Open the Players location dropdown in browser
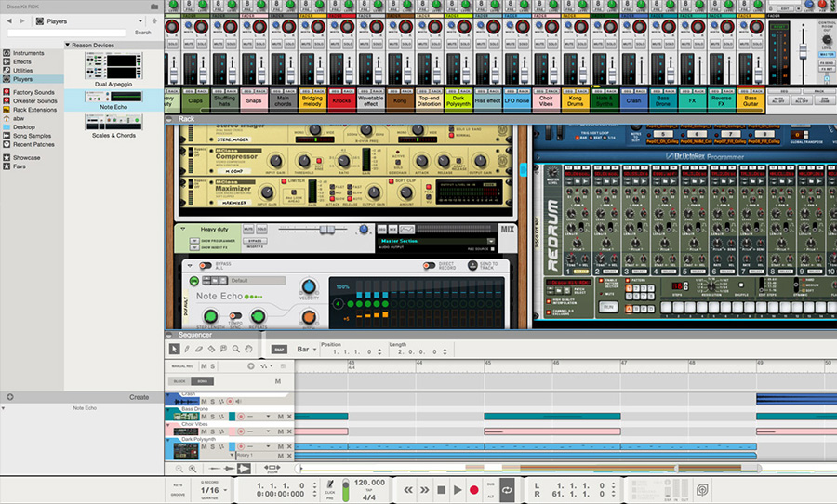The image size is (837, 504). (140, 21)
